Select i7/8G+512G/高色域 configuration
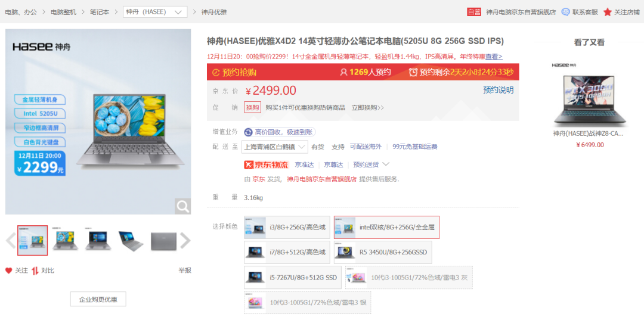The width and height of the screenshot is (644, 317). pos(287,252)
